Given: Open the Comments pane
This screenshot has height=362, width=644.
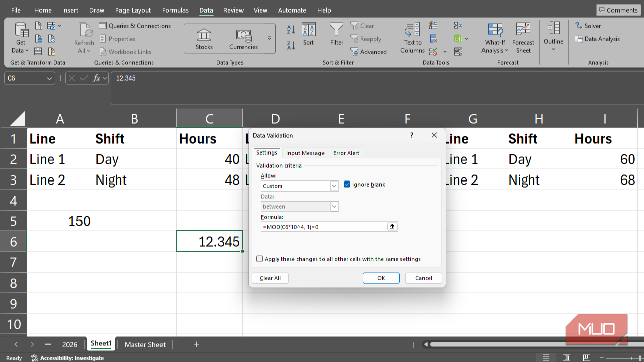Looking at the screenshot, I should click(x=618, y=10).
